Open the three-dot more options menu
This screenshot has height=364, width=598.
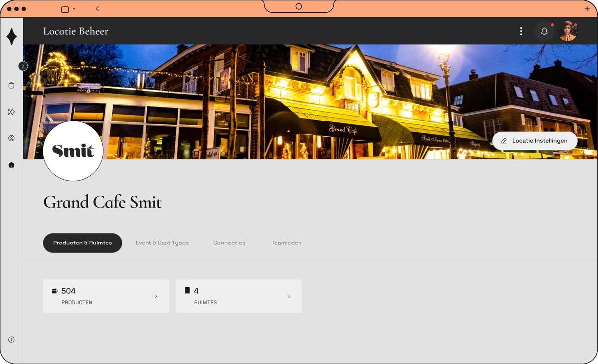pos(521,31)
